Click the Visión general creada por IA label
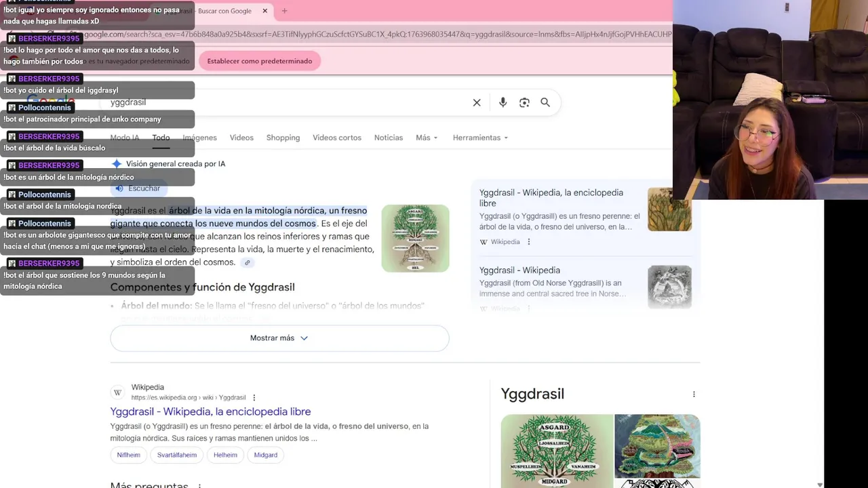 (176, 164)
